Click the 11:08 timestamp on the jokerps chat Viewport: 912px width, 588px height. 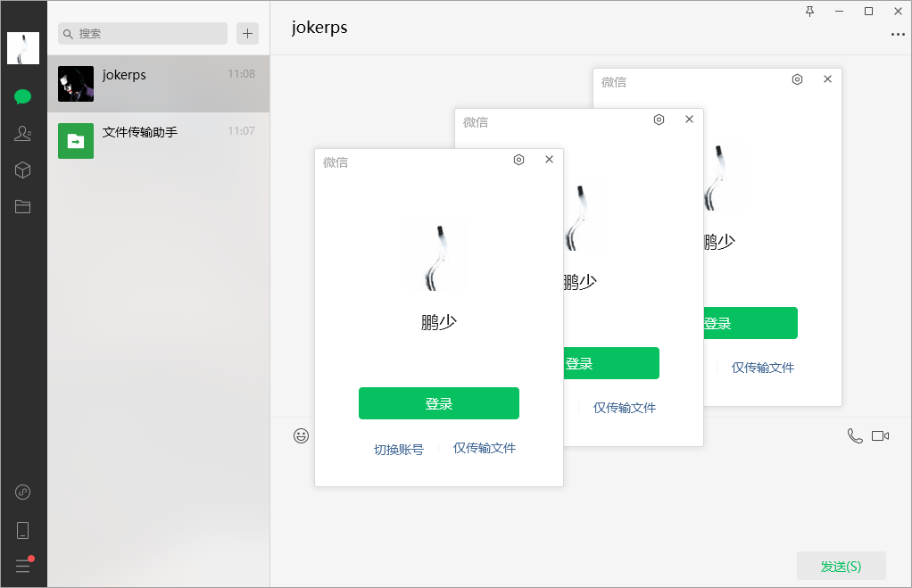[x=241, y=74]
